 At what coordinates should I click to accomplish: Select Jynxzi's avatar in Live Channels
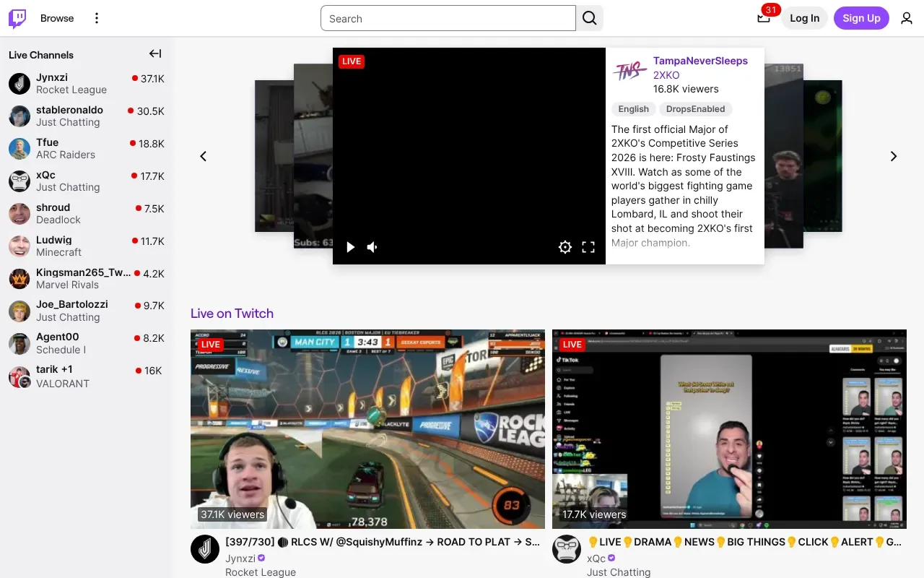coord(19,83)
